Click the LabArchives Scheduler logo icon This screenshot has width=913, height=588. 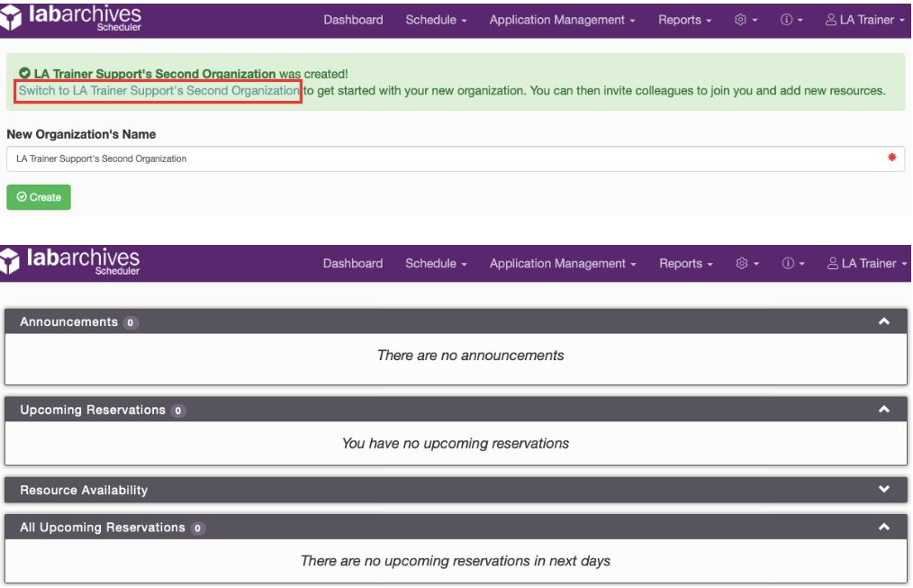pos(14,17)
